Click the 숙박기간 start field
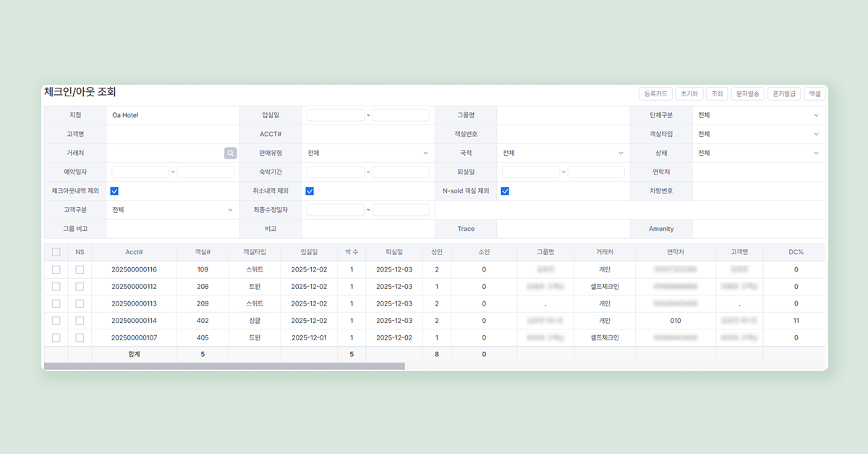Image resolution: width=868 pixels, height=454 pixels. pyautogui.click(x=336, y=172)
